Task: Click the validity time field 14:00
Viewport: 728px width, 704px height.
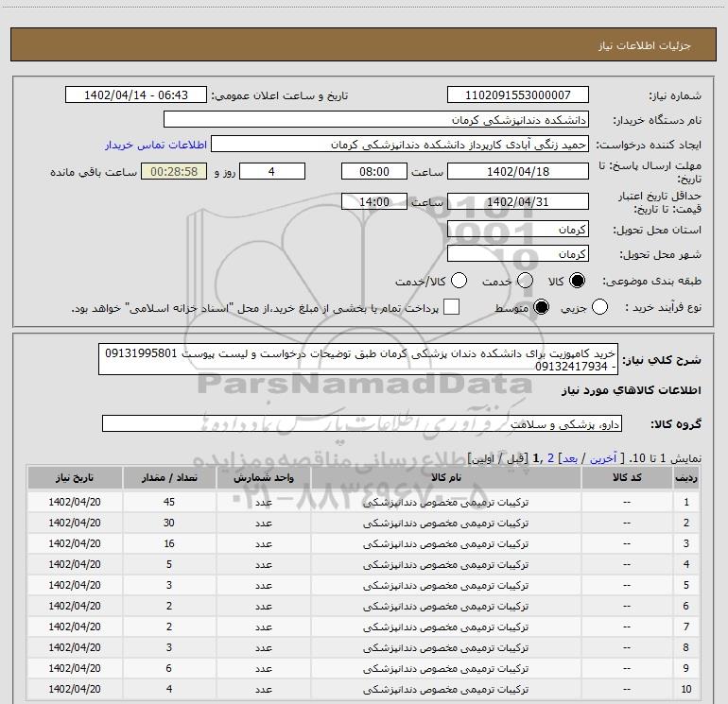Action: pos(374,201)
